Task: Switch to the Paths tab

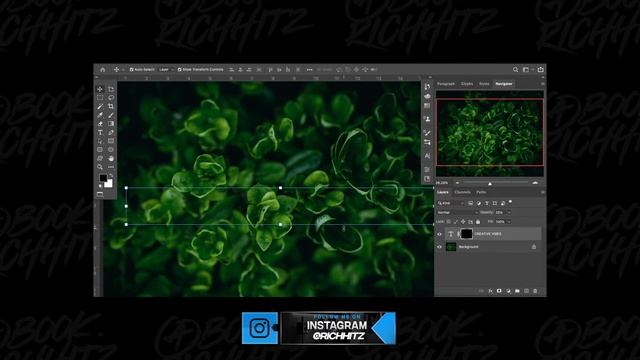Action: [481, 192]
